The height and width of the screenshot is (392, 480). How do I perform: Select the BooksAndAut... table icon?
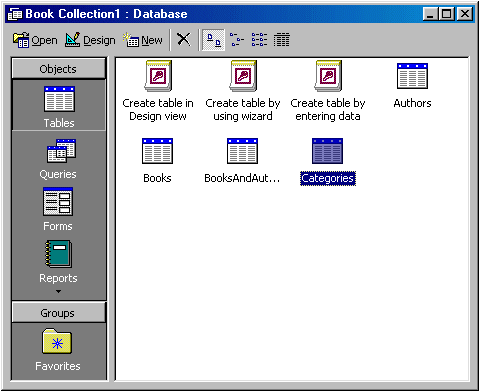242,161
